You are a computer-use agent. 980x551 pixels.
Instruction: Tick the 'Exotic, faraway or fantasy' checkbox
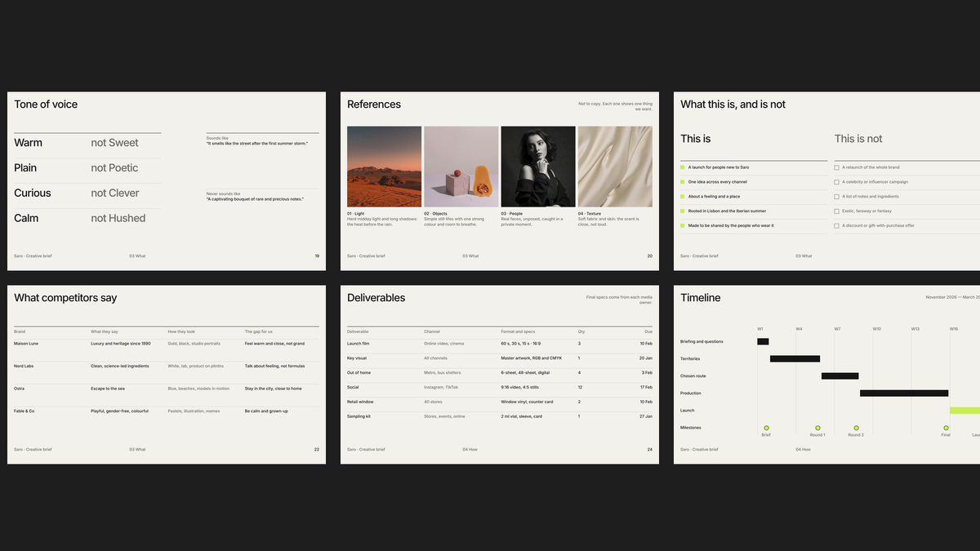pyautogui.click(x=836, y=211)
